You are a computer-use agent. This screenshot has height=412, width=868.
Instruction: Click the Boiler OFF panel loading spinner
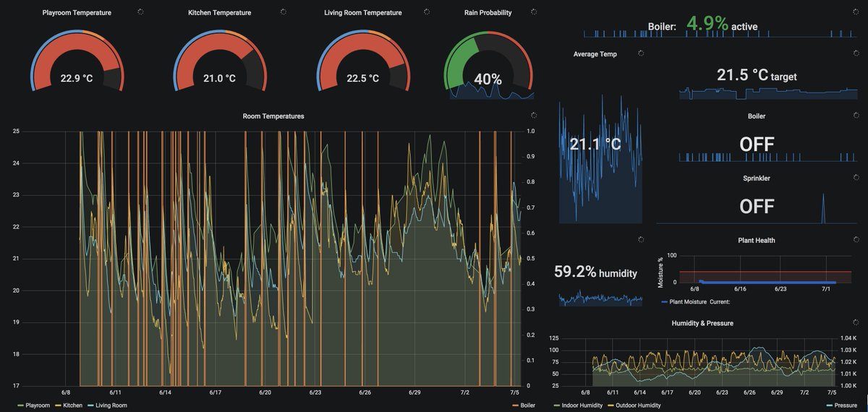(x=856, y=115)
